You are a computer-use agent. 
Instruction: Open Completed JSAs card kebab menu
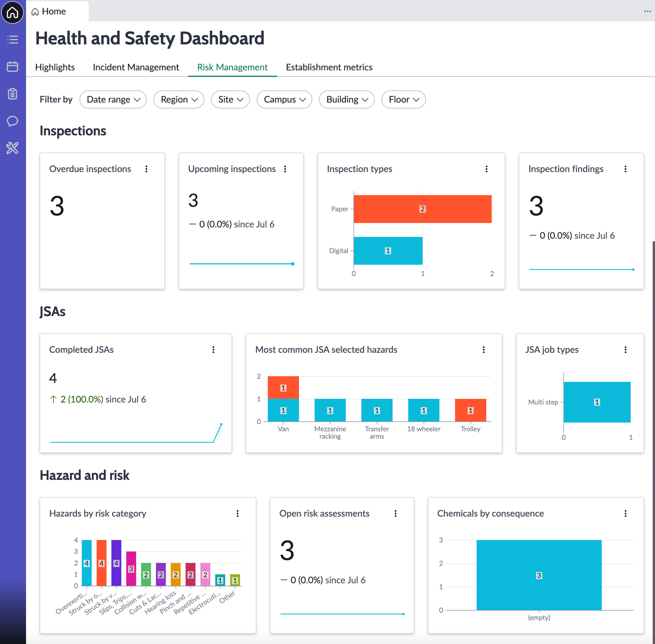[x=213, y=350]
